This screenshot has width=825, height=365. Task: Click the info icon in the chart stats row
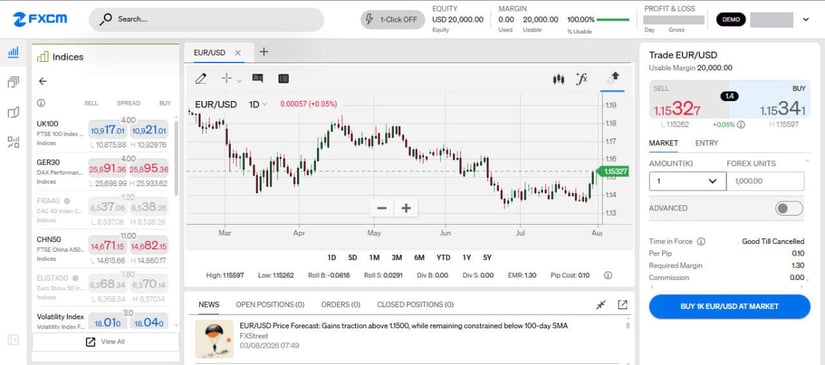click(608, 275)
